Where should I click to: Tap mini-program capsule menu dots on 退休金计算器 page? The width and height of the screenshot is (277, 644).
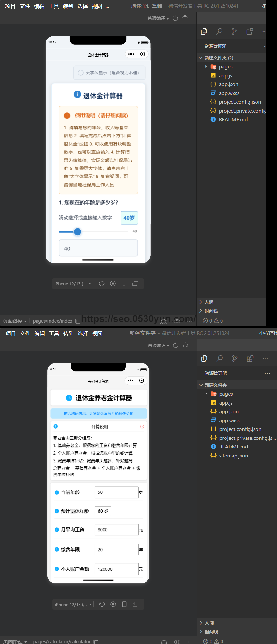coord(131,54)
